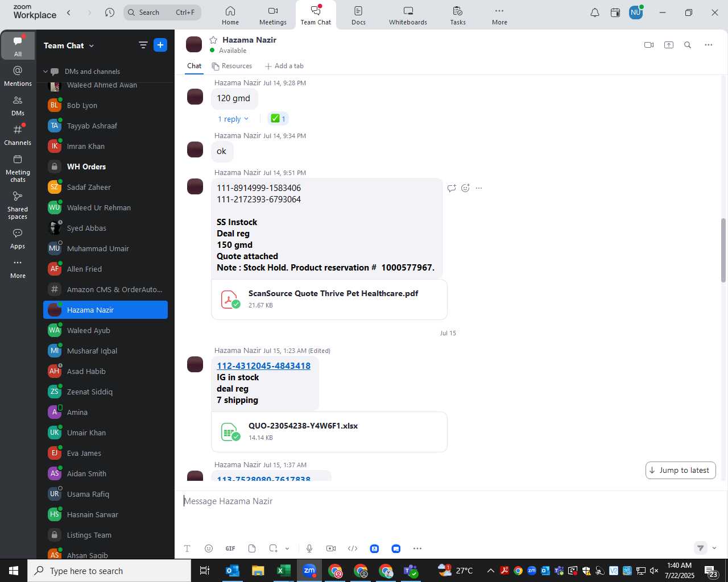The height and width of the screenshot is (582, 728).
Task: Open Amazon CMS & OrderAuto channel
Action: coord(106,289)
